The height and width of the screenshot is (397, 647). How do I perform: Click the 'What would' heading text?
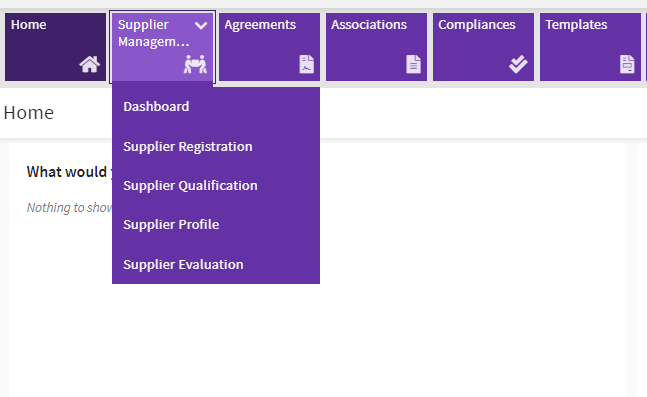point(67,172)
